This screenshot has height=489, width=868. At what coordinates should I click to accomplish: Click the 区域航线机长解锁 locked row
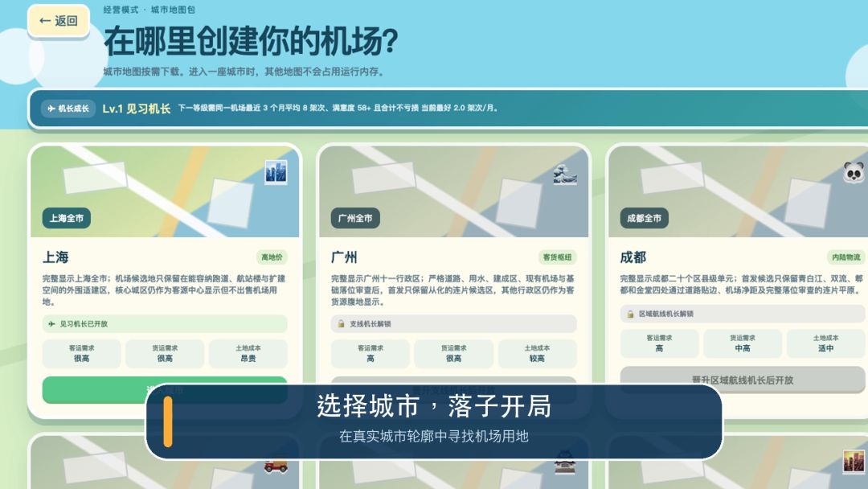pos(743,314)
